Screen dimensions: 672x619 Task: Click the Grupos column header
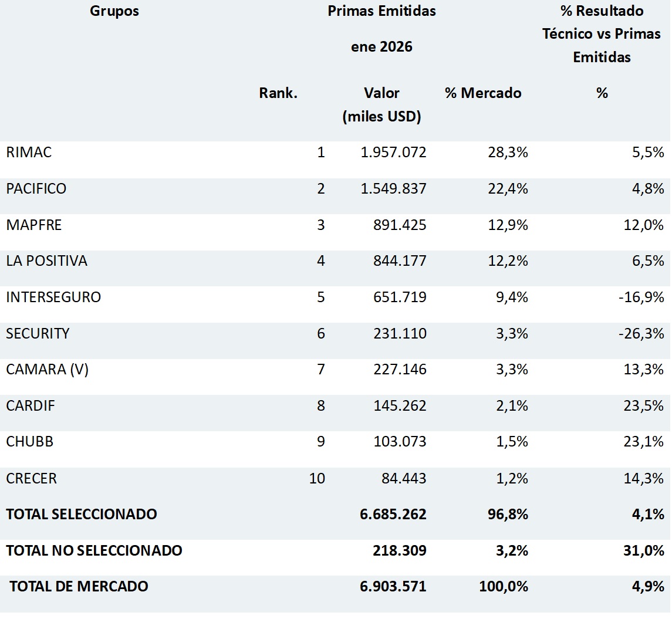(x=114, y=11)
